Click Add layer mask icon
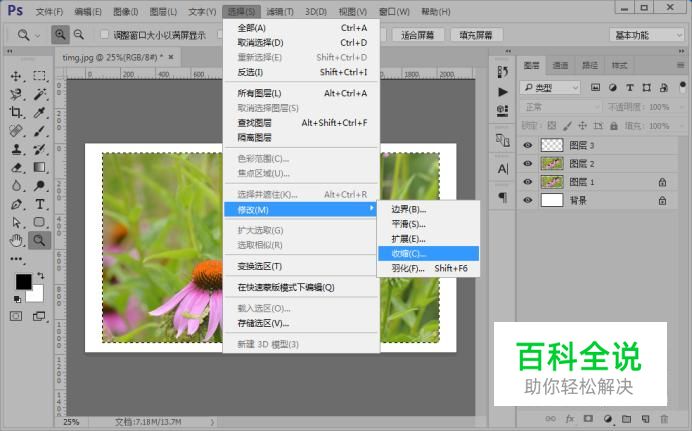The width and height of the screenshot is (692, 431). 588,419
